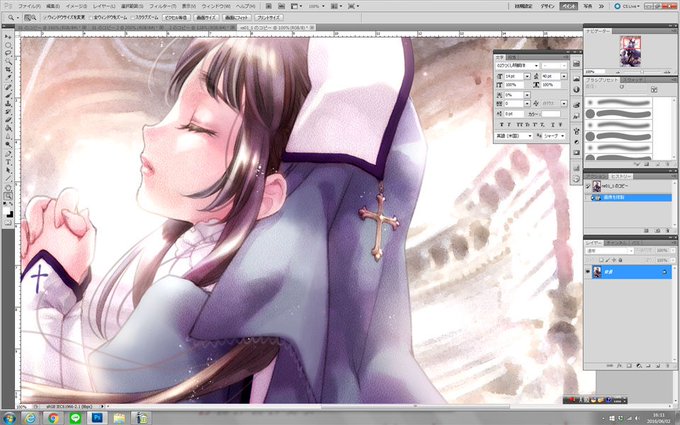Select first soft round brush preset
The height and width of the screenshot is (425, 680).
point(618,102)
